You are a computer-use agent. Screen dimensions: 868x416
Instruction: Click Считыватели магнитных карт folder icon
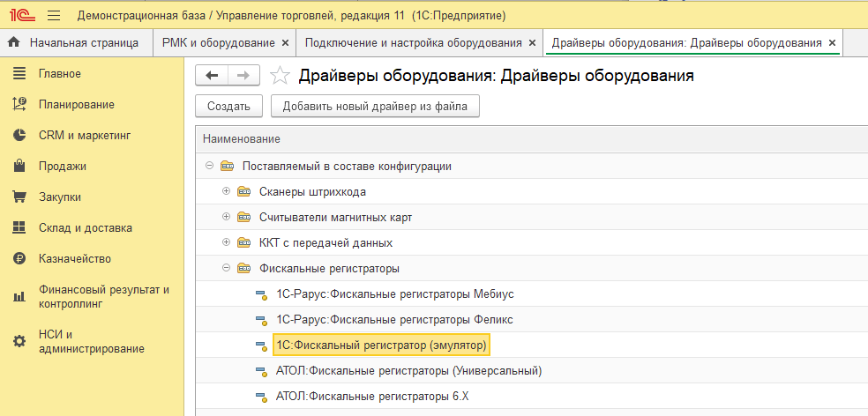(x=244, y=217)
